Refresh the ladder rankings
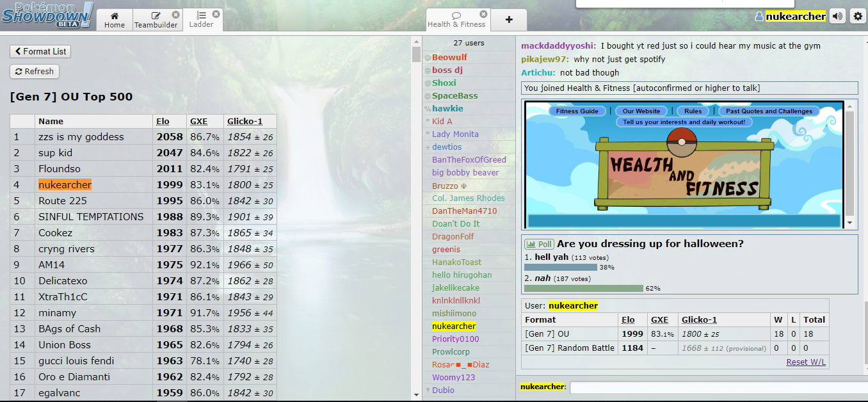Viewport: 868px width, 402px height. pyautogui.click(x=35, y=72)
